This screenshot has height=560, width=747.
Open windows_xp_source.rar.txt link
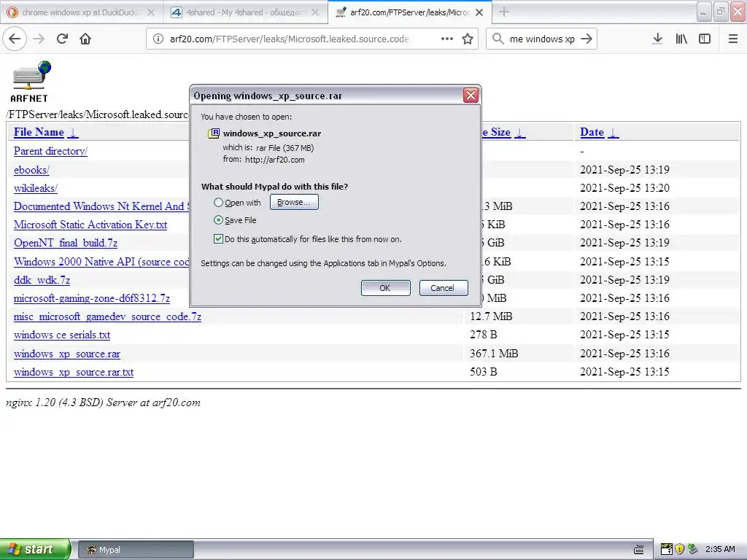point(74,372)
